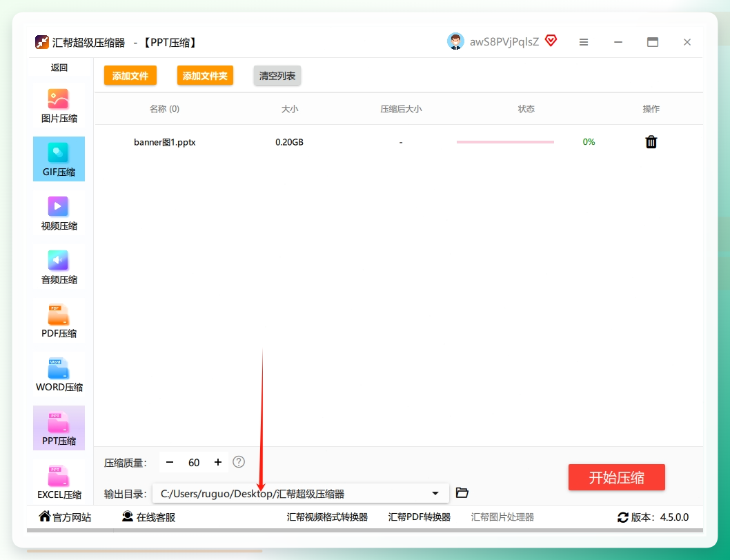This screenshot has width=730, height=560.
Task: Open the EXCEL压缩 tool
Action: click(59, 482)
